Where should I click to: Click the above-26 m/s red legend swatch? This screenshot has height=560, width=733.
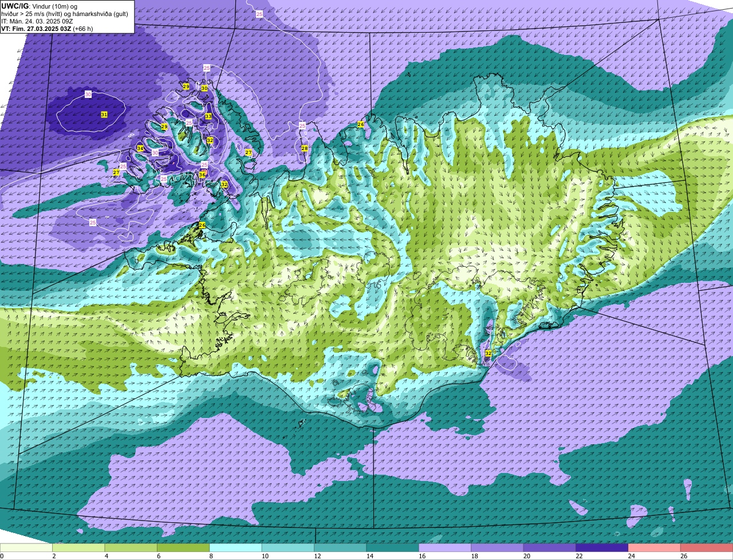point(707,547)
